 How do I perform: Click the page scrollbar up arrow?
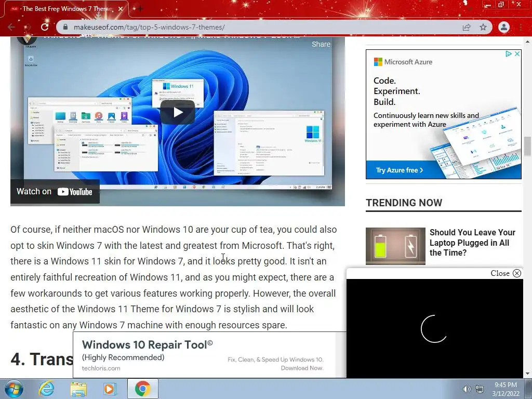(x=527, y=42)
